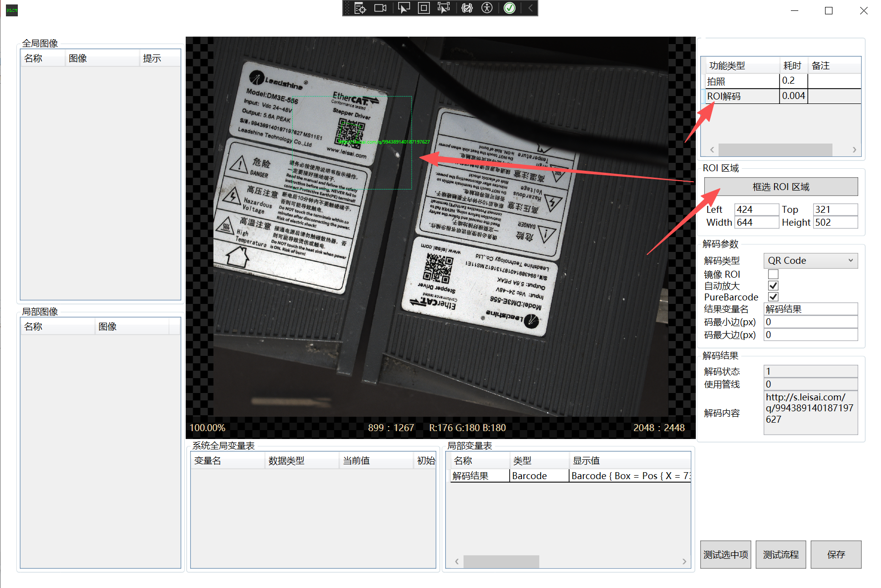881x588 pixels.
Task: Click the 100.00% zoom readout
Action: tap(207, 428)
